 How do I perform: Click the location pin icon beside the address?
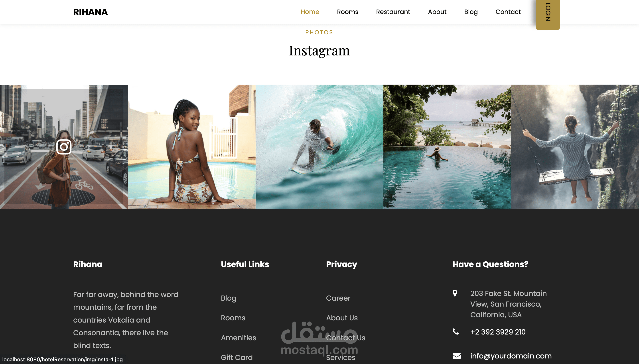click(455, 293)
